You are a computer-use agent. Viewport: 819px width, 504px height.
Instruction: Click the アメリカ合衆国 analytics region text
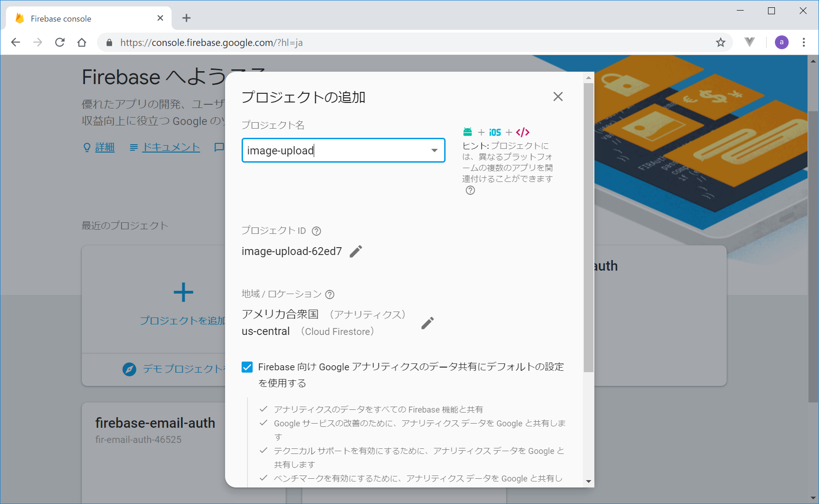[x=280, y=314]
